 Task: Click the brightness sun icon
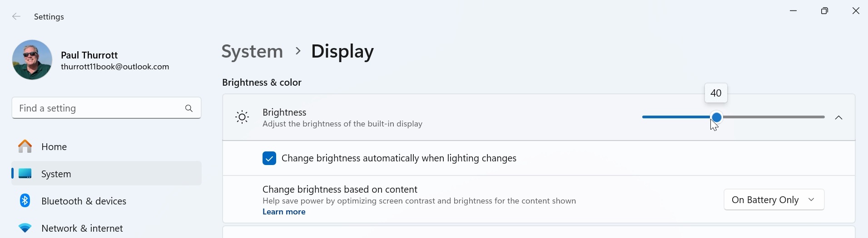[242, 117]
